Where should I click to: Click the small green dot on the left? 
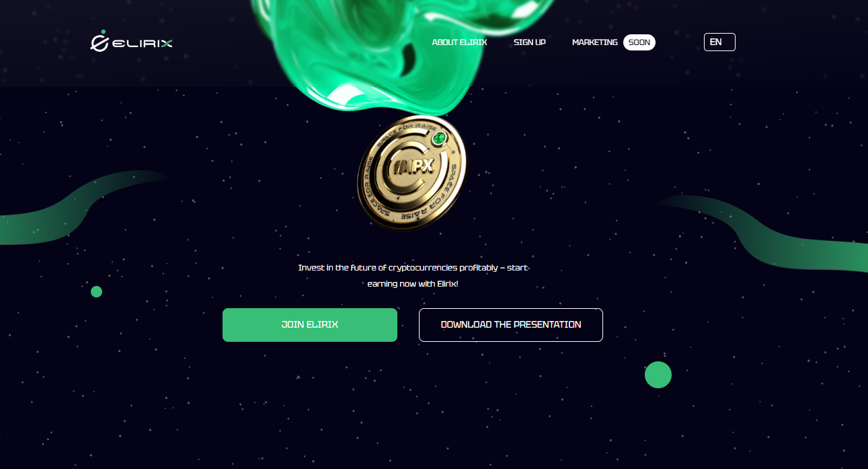[96, 291]
